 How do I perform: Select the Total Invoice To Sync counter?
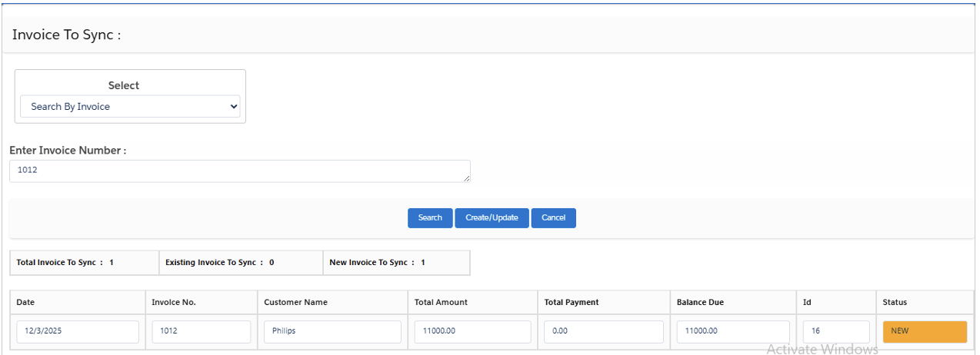pyautogui.click(x=65, y=263)
